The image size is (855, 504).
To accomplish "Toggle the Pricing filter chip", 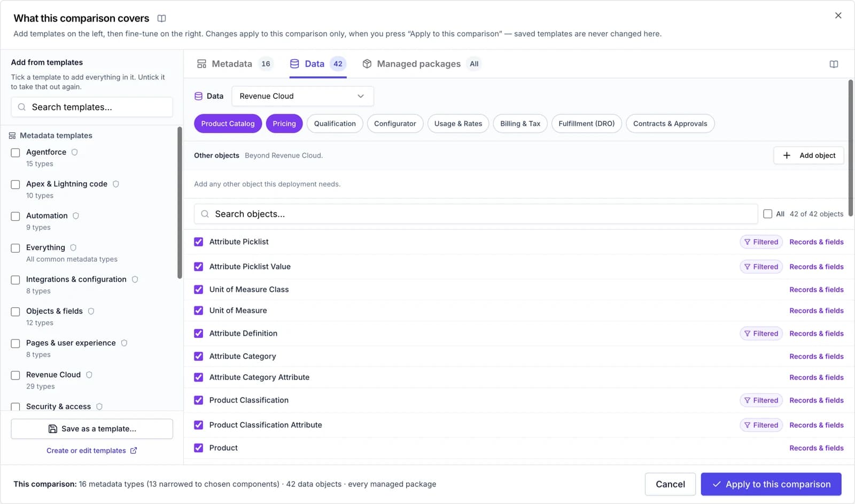I will [x=284, y=123].
